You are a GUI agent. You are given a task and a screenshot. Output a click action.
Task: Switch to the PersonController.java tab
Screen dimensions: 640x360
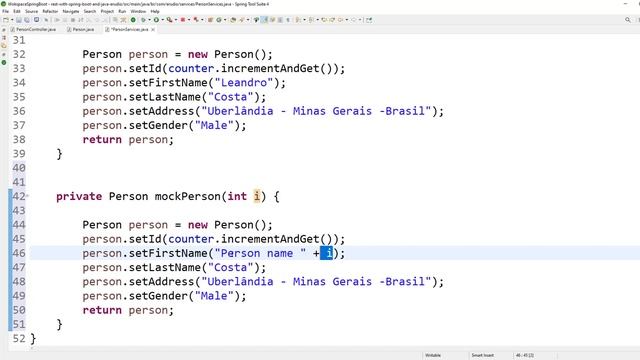click(33, 29)
